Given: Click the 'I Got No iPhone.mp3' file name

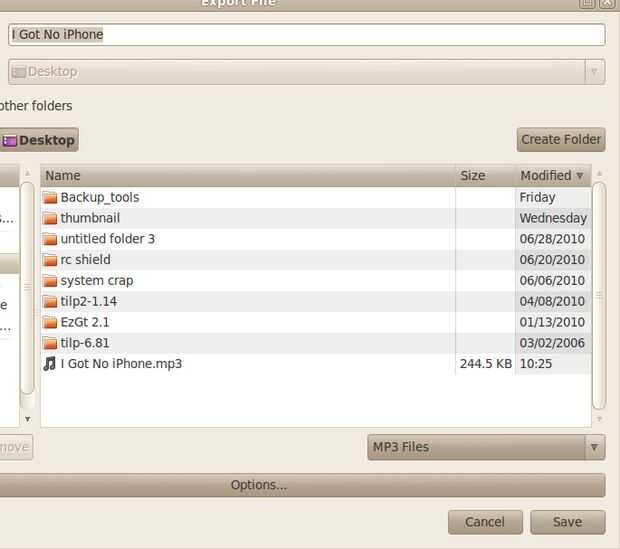Looking at the screenshot, I should (121, 364).
